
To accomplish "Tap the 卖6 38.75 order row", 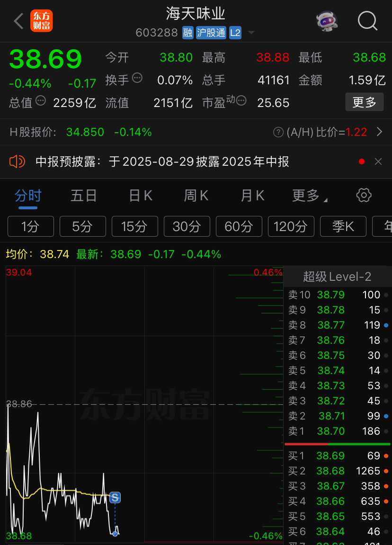I will click(x=338, y=355).
